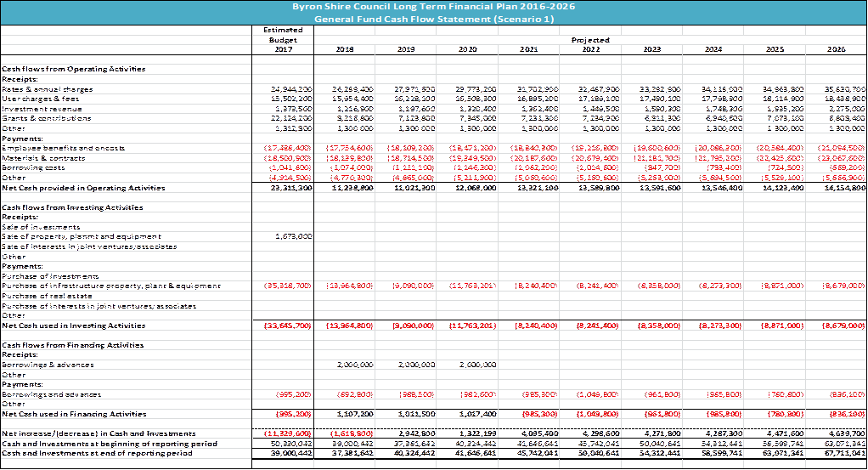Viewport: 868px width, 470px height.
Task: Click 2017 net operating cash value 23,311,300
Action: [291, 188]
